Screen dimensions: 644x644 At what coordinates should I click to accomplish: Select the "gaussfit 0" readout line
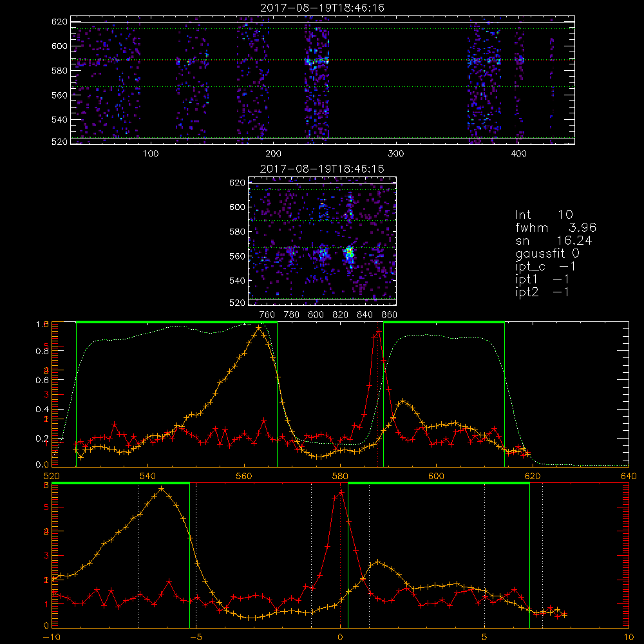point(547,253)
